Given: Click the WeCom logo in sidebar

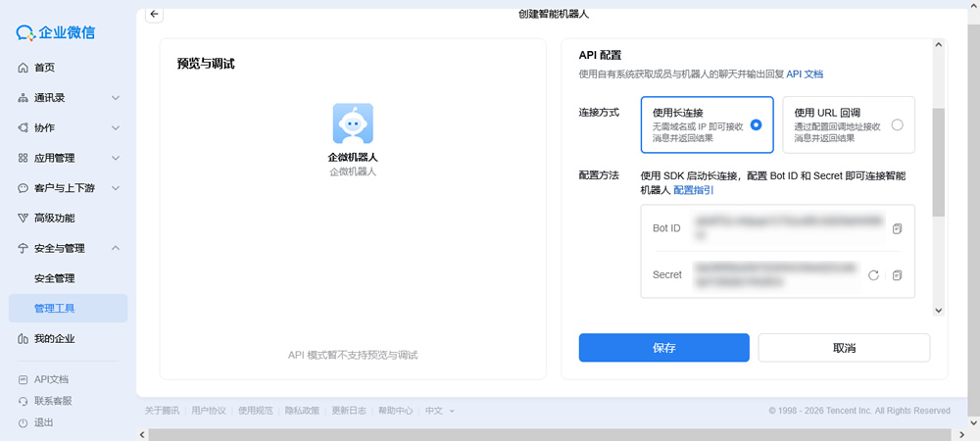Looking at the screenshot, I should 56,32.
